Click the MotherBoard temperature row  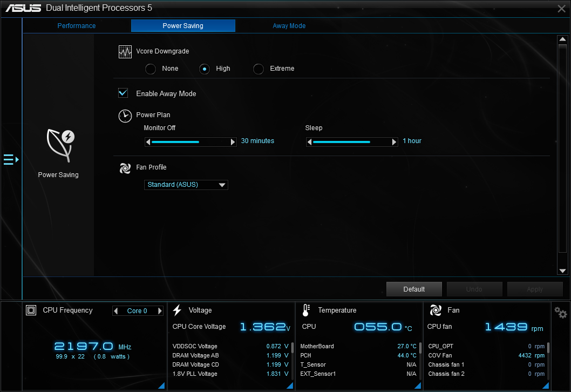[x=358, y=346]
